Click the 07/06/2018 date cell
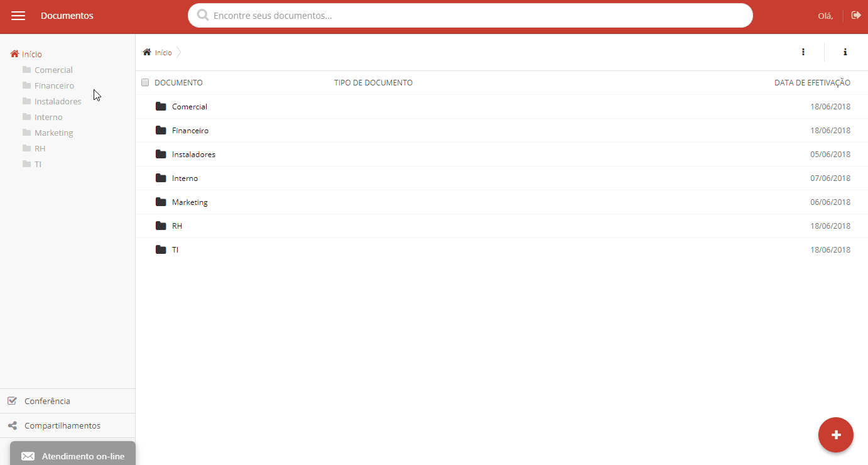 coord(830,178)
